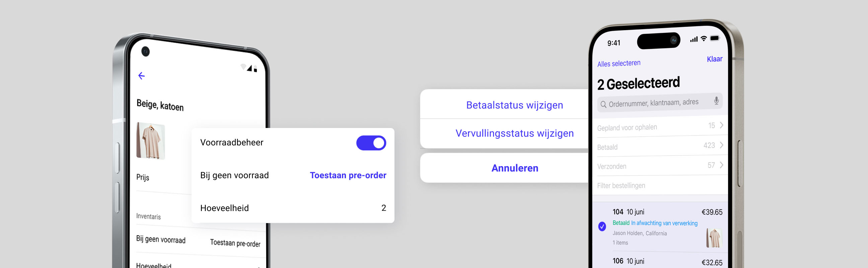The width and height of the screenshot is (868, 268).
Task: Toggle the Voorraadbeheer switch off
Action: coord(371,143)
